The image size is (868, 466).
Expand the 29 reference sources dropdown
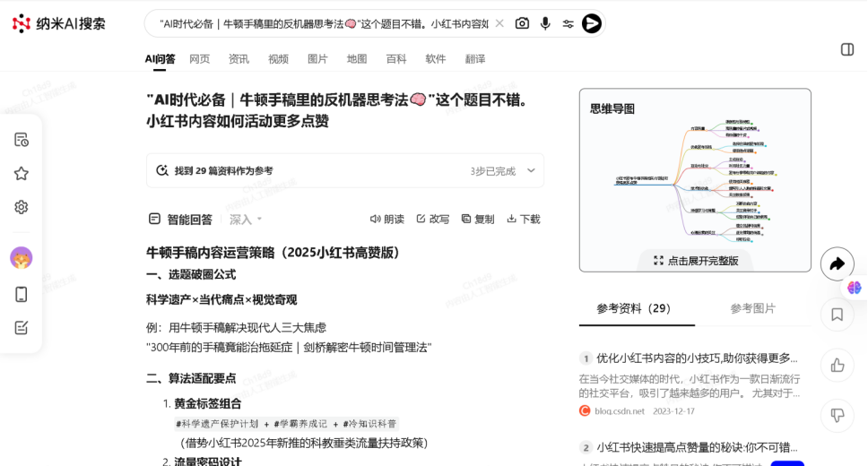point(531,170)
